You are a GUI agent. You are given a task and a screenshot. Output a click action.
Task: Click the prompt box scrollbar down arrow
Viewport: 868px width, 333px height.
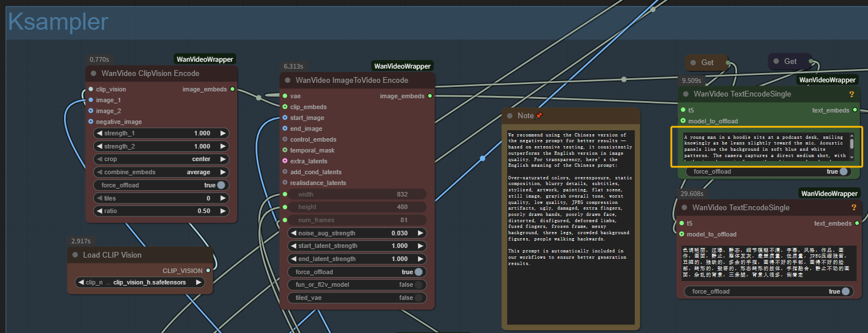[851, 157]
